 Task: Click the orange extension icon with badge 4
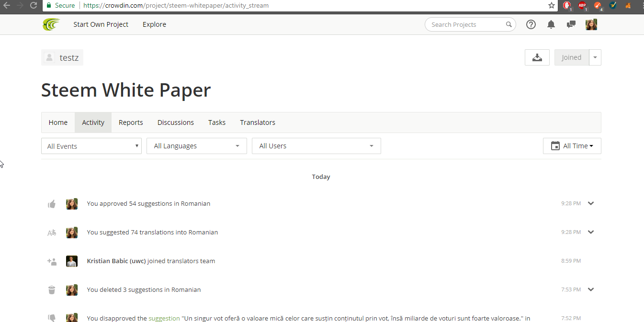(x=598, y=6)
